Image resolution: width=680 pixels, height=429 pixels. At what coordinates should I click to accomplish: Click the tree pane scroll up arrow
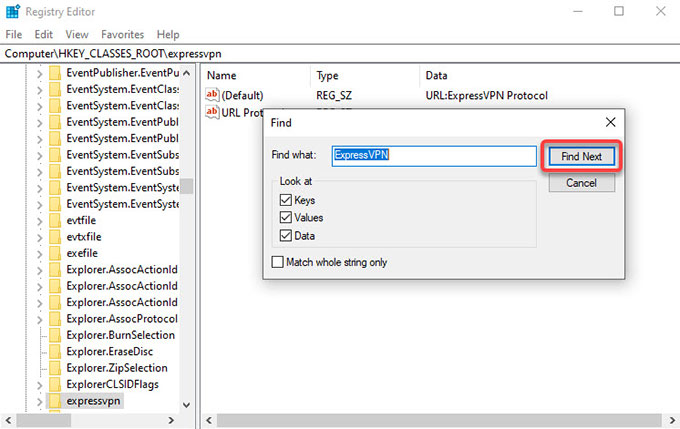tap(186, 73)
